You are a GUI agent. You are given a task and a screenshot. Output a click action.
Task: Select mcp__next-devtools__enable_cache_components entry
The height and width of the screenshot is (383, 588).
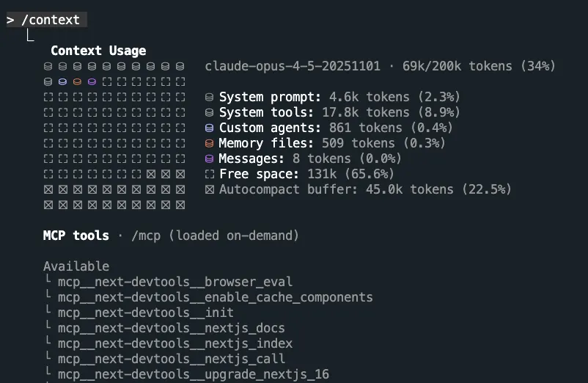[216, 297]
